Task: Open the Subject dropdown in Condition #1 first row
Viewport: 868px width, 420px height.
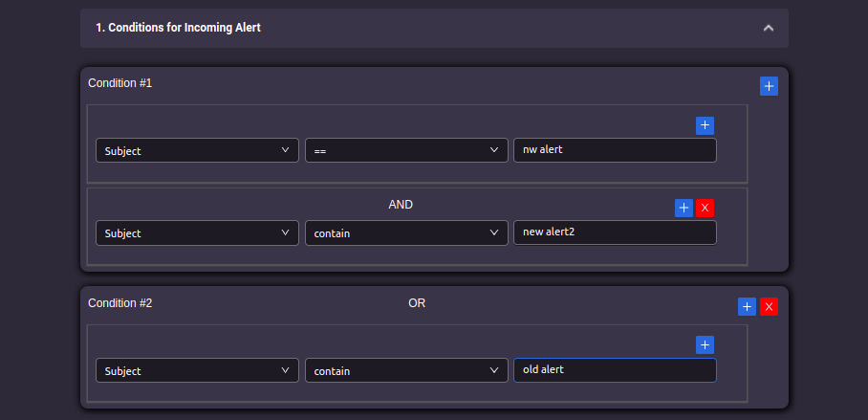Action: click(x=197, y=150)
